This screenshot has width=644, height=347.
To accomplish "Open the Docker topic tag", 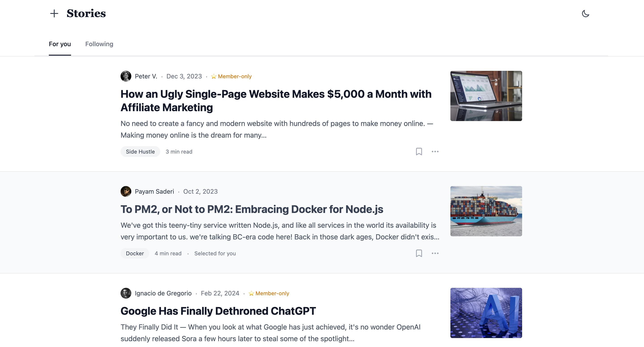I will pos(135,254).
